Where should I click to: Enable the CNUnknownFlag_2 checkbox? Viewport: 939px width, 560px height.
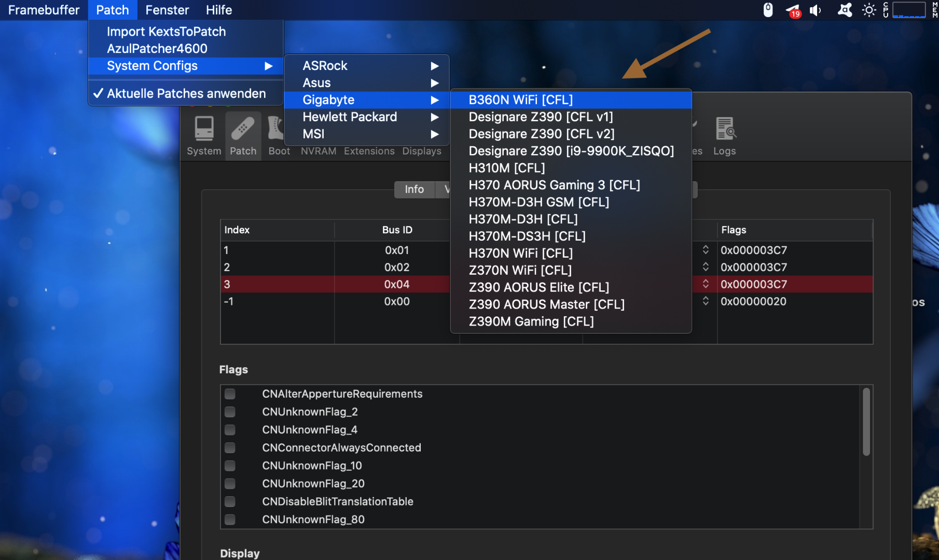click(230, 412)
